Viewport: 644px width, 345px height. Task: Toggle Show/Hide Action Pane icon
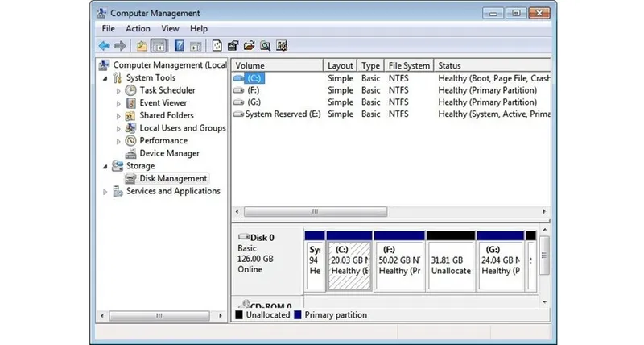point(196,46)
